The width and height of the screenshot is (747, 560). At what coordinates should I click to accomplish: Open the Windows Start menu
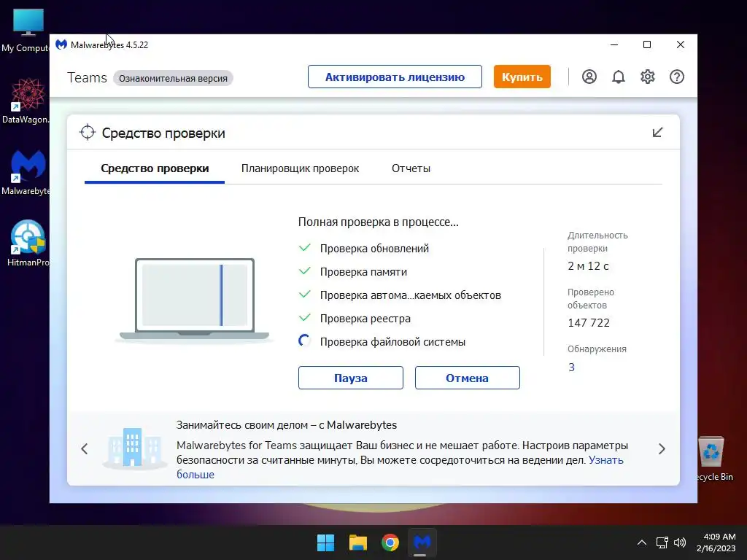coord(326,542)
